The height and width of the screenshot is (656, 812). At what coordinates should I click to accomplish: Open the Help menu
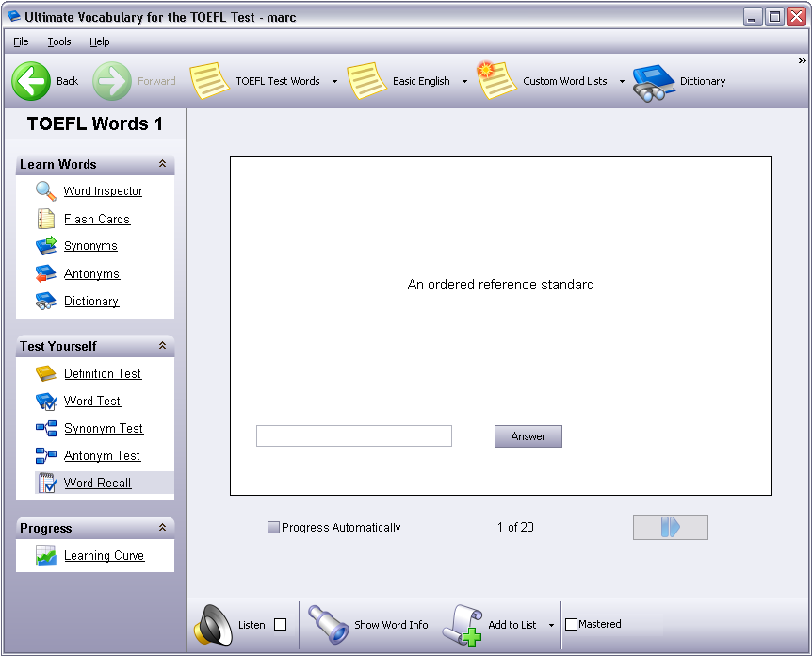coord(100,41)
